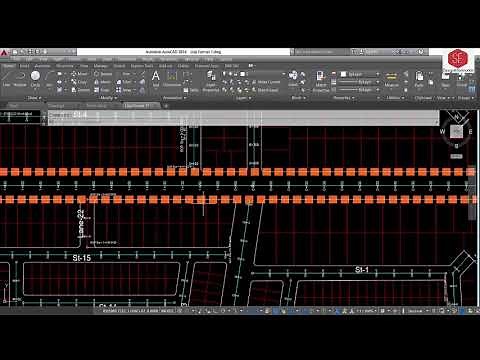Click the Group tool icon

[462, 79]
